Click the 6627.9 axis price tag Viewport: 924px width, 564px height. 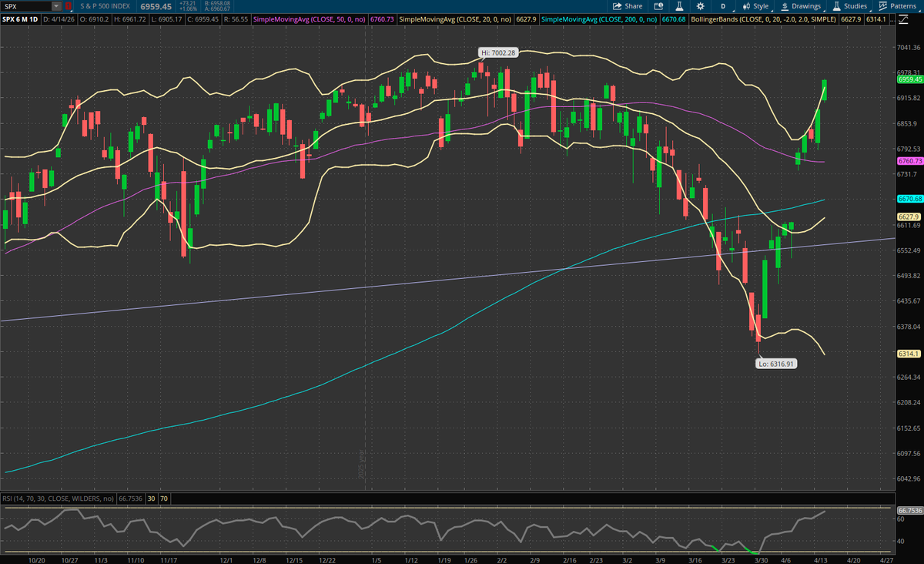pos(910,217)
